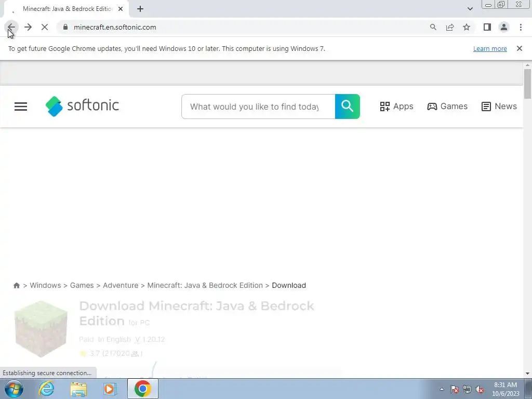This screenshot has height=399, width=532.
Task: Open the Games breadcrumb link
Action: click(x=82, y=285)
